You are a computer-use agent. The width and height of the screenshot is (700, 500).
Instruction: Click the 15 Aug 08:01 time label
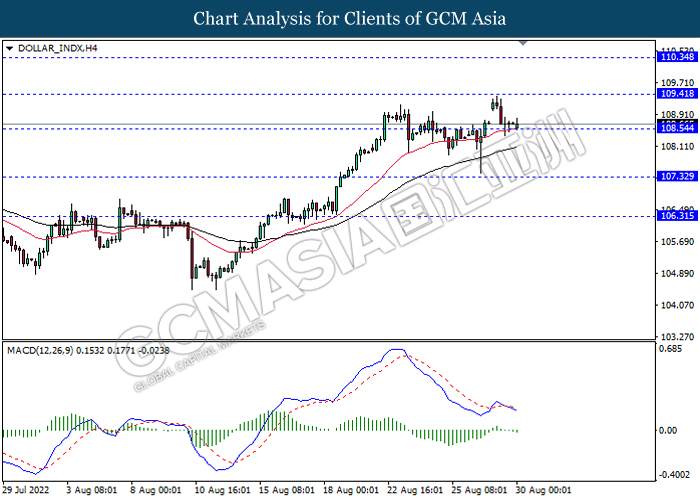click(287, 490)
